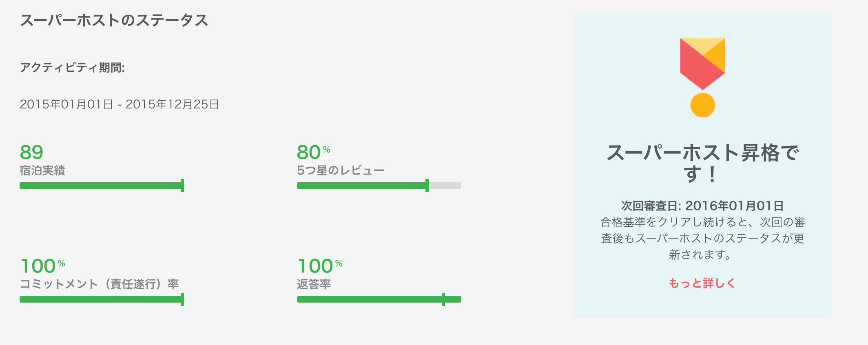Click the スーパーホスト昇格です headline
The height and width of the screenshot is (345, 868).
702,164
